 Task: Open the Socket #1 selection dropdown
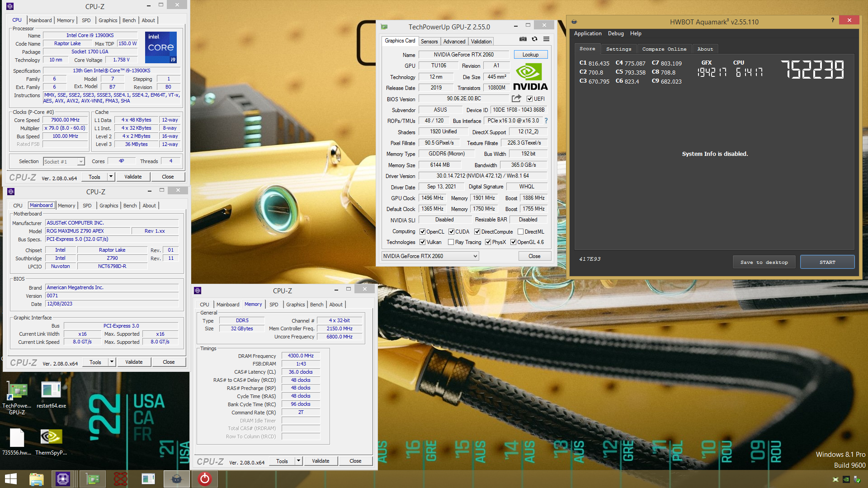pyautogui.click(x=64, y=161)
